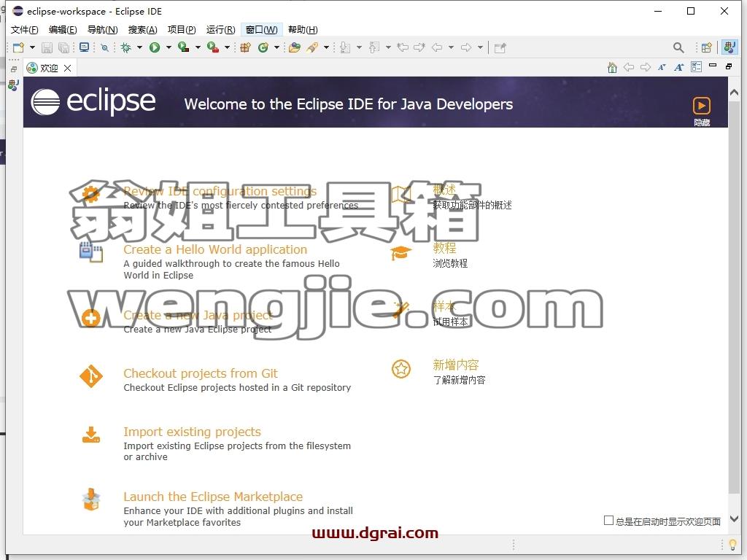Click the Coverage run icon
Viewport: 747px width, 560px height.
click(x=183, y=47)
